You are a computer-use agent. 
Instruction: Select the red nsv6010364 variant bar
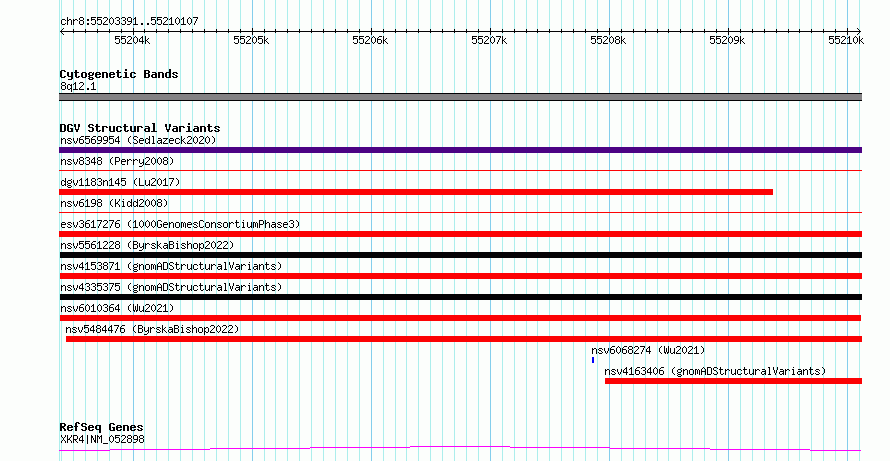click(460, 318)
